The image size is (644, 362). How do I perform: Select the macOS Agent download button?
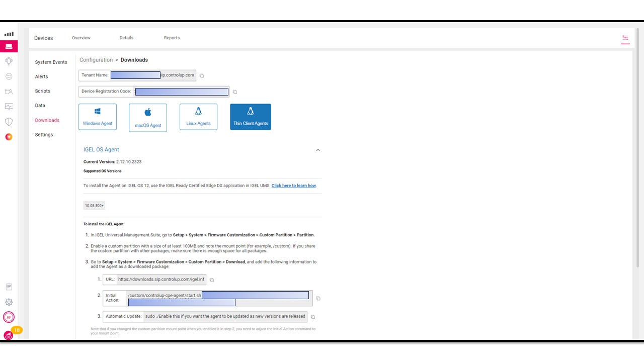[x=148, y=118]
